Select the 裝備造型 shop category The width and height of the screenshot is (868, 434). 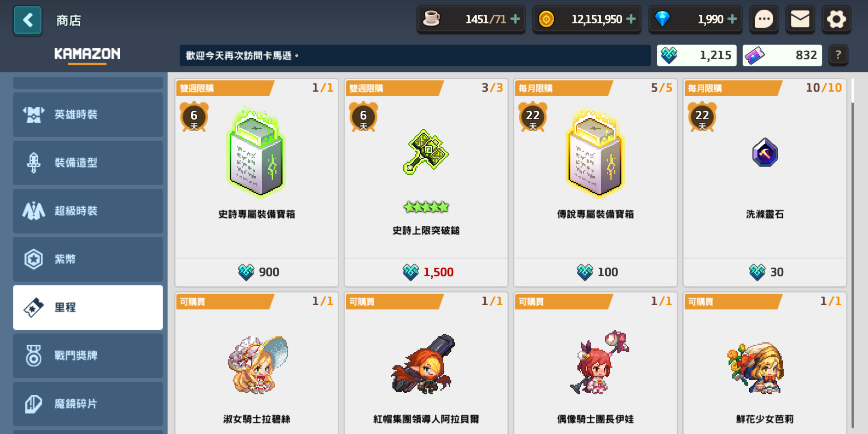pos(88,163)
